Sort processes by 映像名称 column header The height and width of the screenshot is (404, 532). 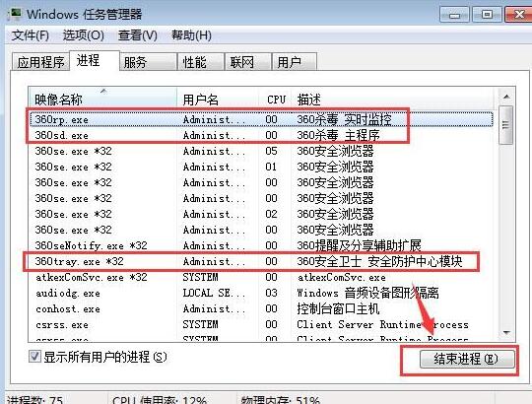click(x=102, y=100)
